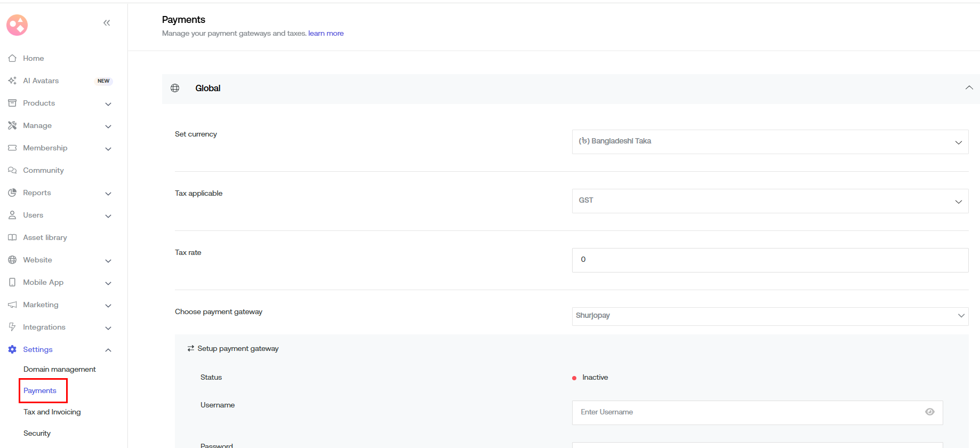Image resolution: width=980 pixels, height=448 pixels.
Task: Expand the Products menu in the sidebar
Action: coord(108,103)
